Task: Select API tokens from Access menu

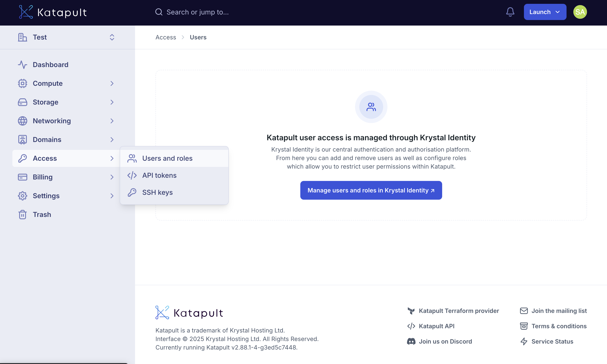Action: click(174, 175)
